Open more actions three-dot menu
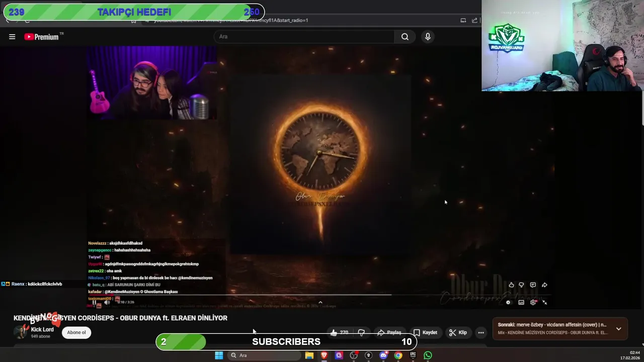 [481, 332]
